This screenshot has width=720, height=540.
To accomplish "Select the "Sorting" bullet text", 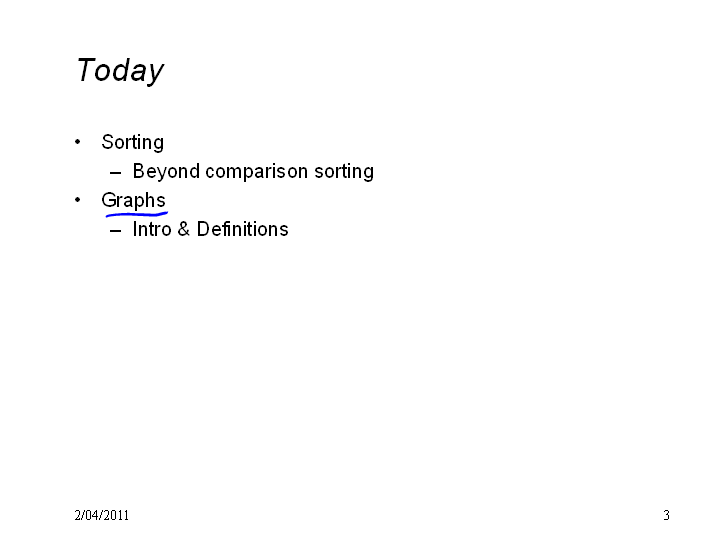I will (132, 143).
